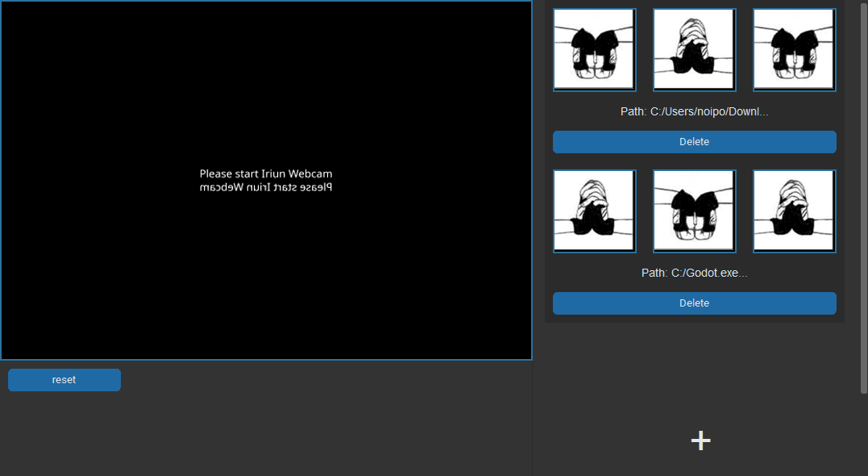Click the mirrored Iriun Webcam text
The height and width of the screenshot is (476, 868).
tap(266, 187)
